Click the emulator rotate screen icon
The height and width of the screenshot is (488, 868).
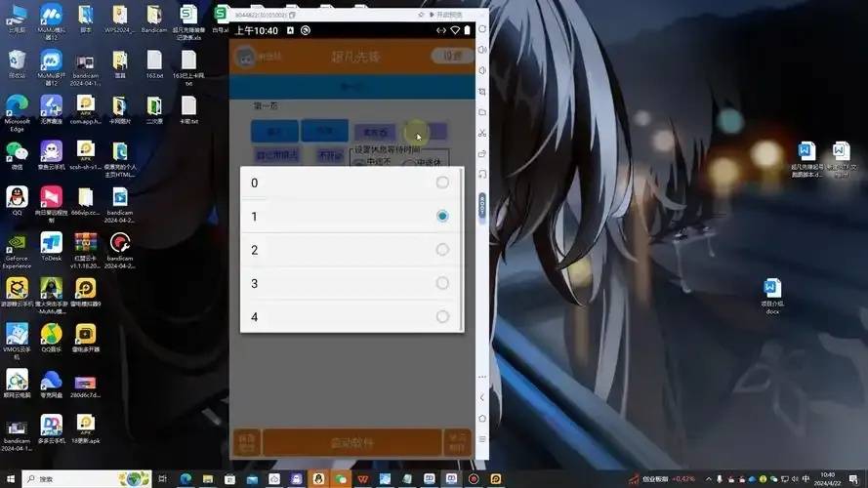coord(482,153)
